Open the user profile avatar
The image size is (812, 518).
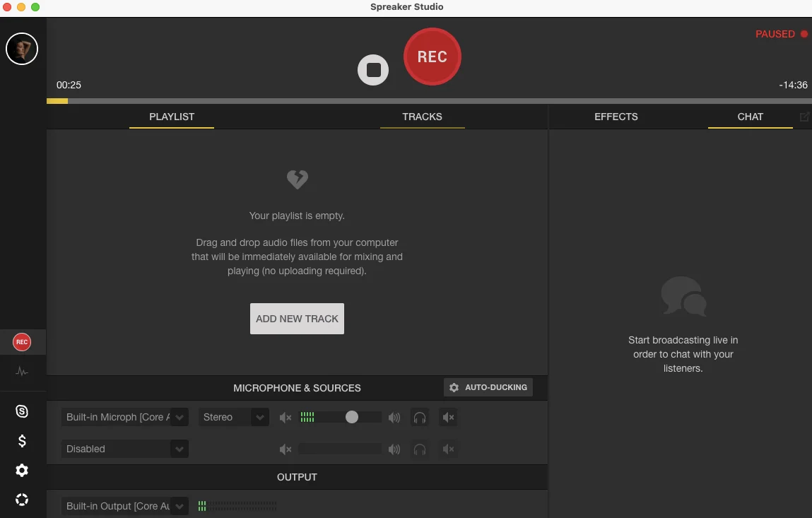coord(22,49)
